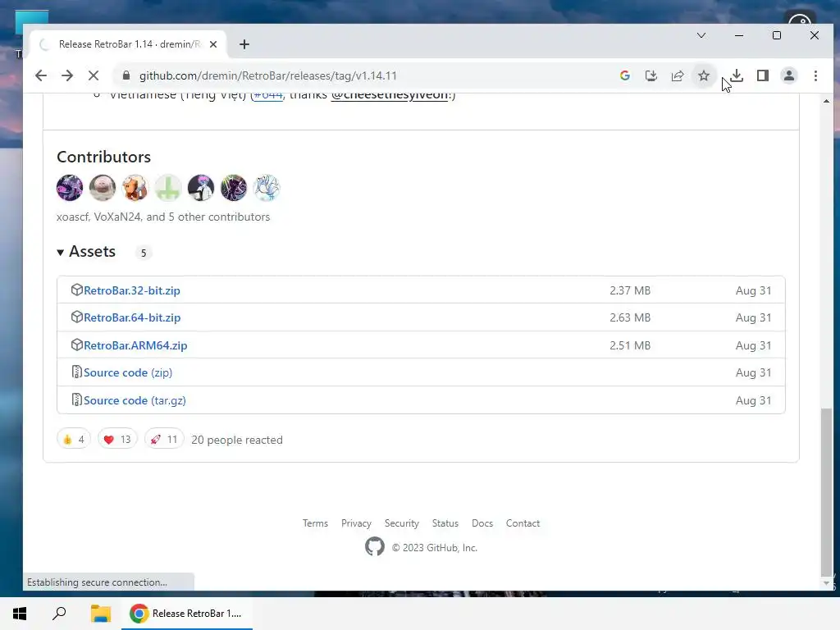Open first contributor's purple avatar

pyautogui.click(x=70, y=188)
